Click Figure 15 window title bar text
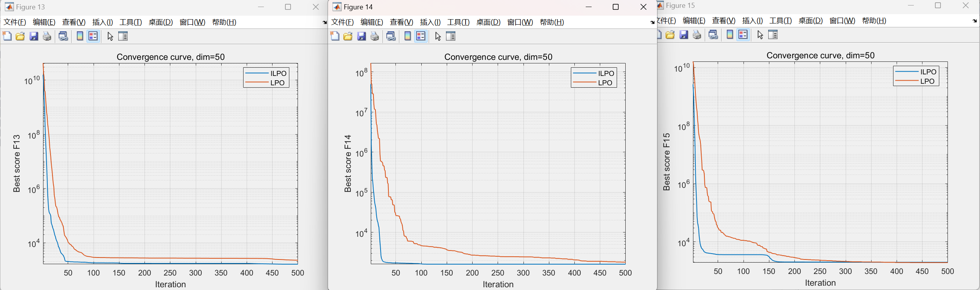 (680, 5)
